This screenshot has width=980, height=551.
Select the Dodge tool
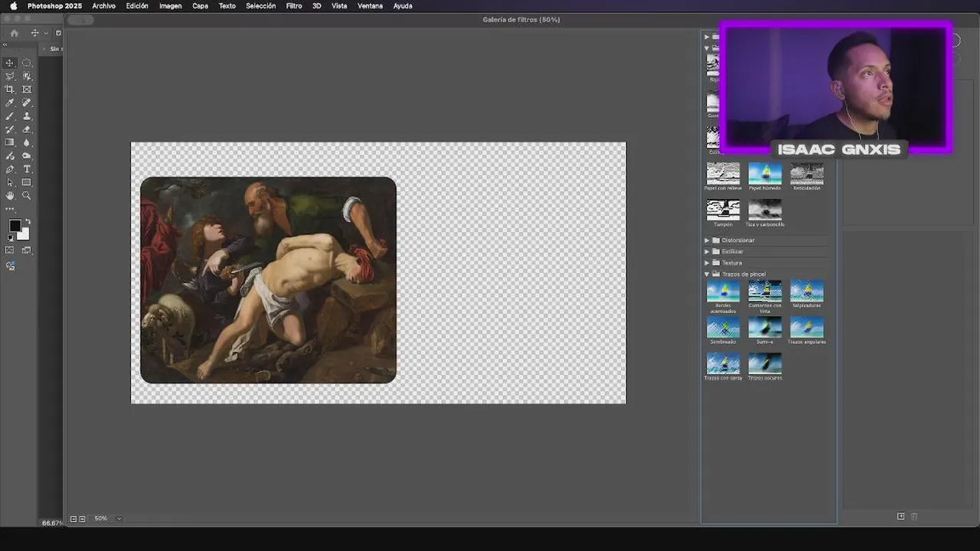[x=27, y=155]
